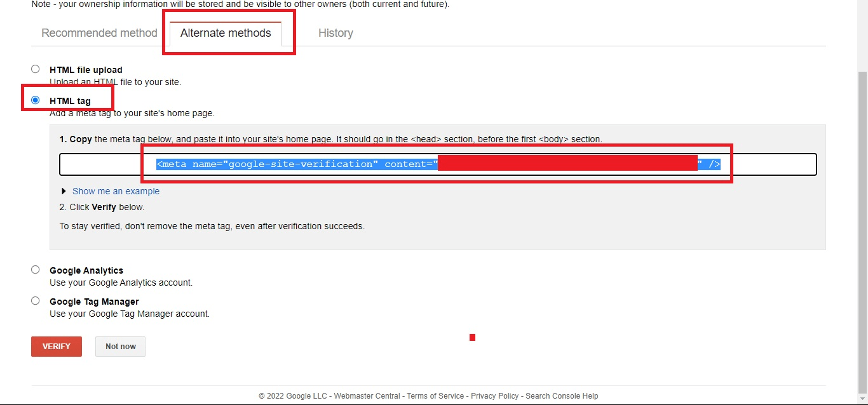Screen dimensions: 868x405
Task: Click inside the meta tag code field
Action: (x=438, y=164)
